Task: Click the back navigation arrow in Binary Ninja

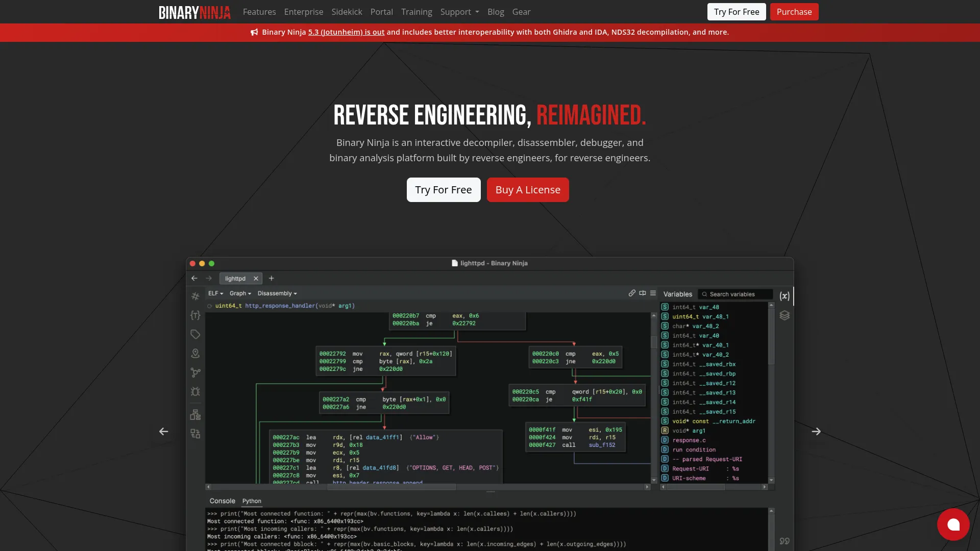Action: (x=194, y=279)
